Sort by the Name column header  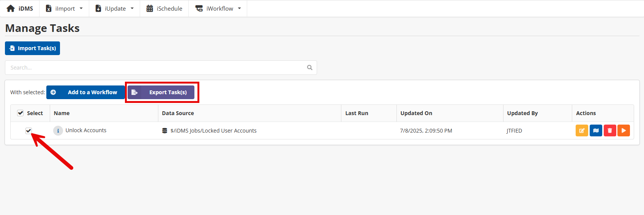point(62,113)
